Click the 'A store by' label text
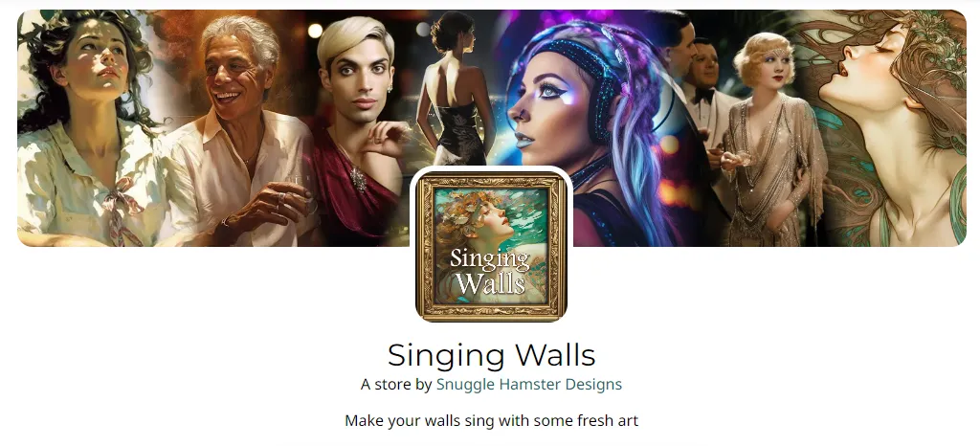 click(x=395, y=384)
